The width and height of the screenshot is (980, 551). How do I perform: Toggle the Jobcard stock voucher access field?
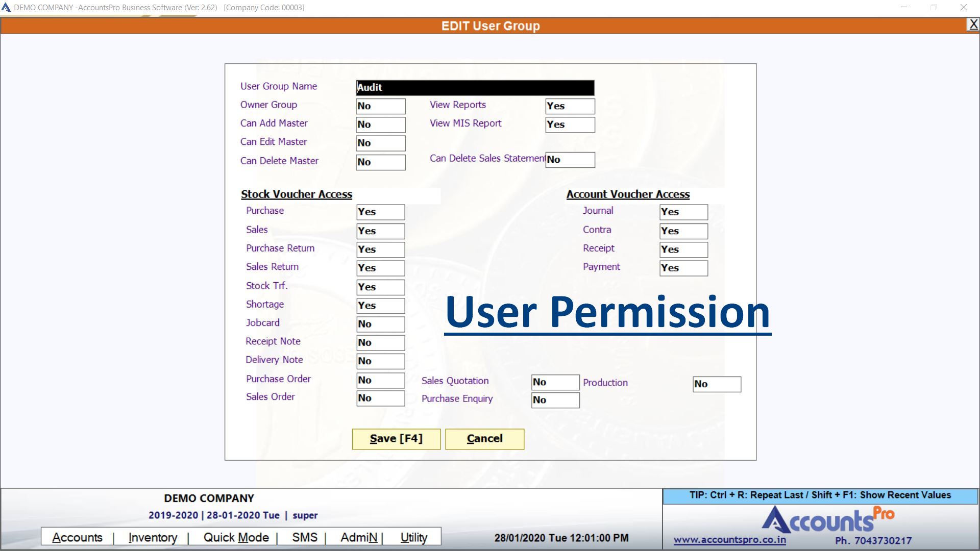(380, 324)
